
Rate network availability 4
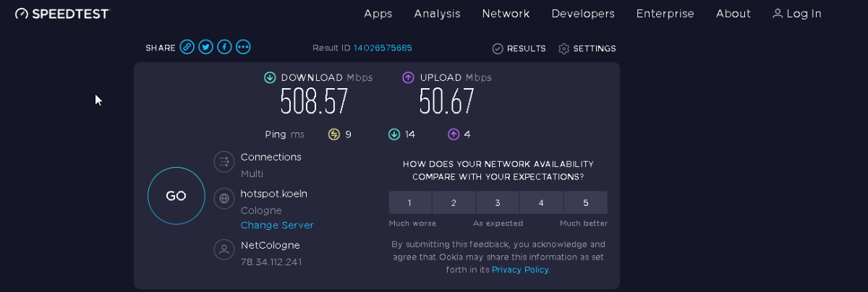tap(541, 202)
